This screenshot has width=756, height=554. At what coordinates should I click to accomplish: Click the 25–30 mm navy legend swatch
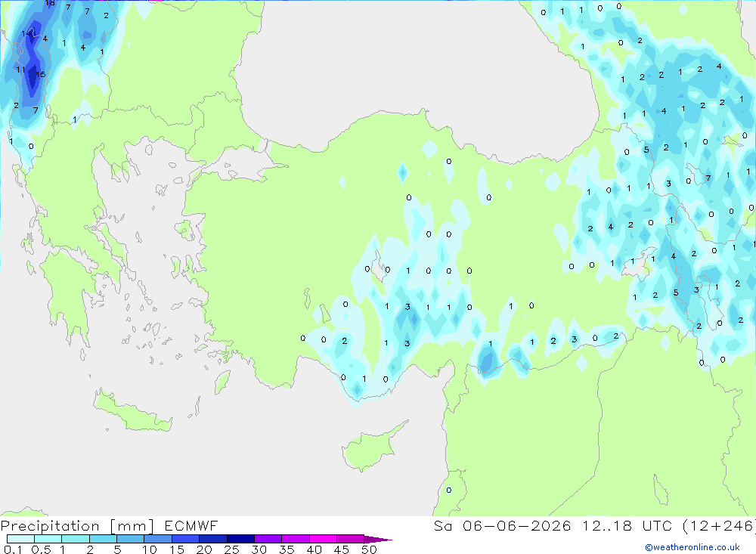pos(240,539)
